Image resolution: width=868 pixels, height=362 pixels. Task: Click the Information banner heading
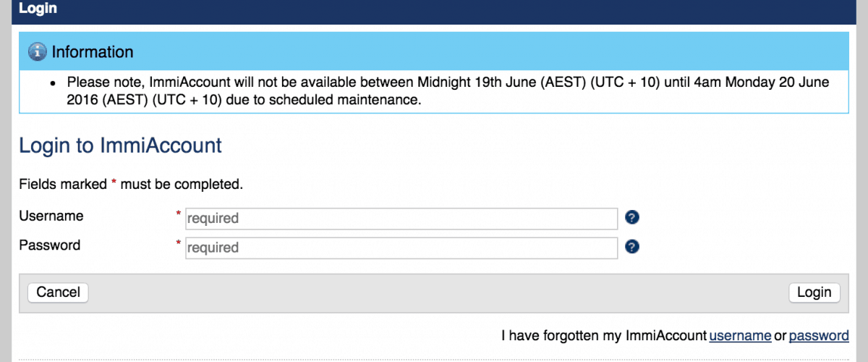pyautogui.click(x=92, y=52)
